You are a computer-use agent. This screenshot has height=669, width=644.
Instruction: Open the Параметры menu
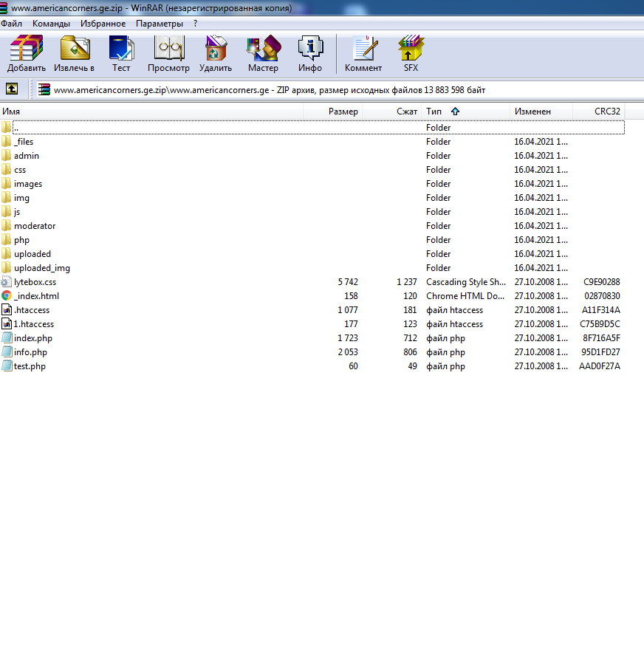159,24
